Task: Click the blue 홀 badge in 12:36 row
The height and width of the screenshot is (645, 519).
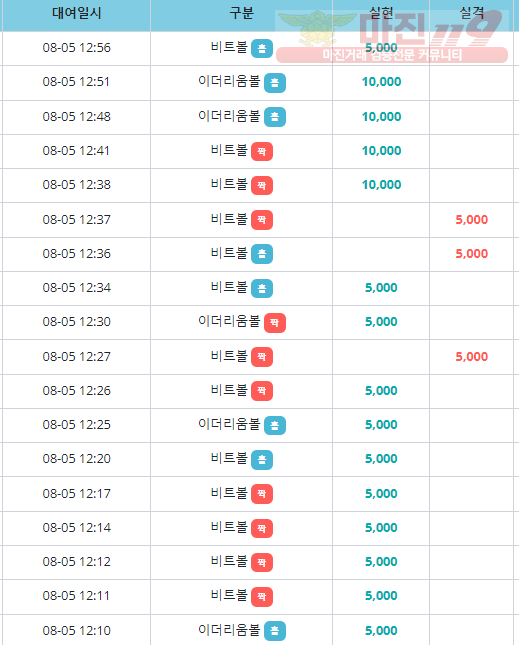Action: click(x=262, y=254)
